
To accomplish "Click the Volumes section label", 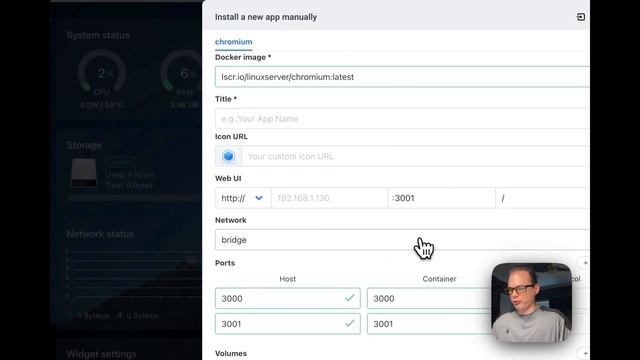I will (x=231, y=353).
